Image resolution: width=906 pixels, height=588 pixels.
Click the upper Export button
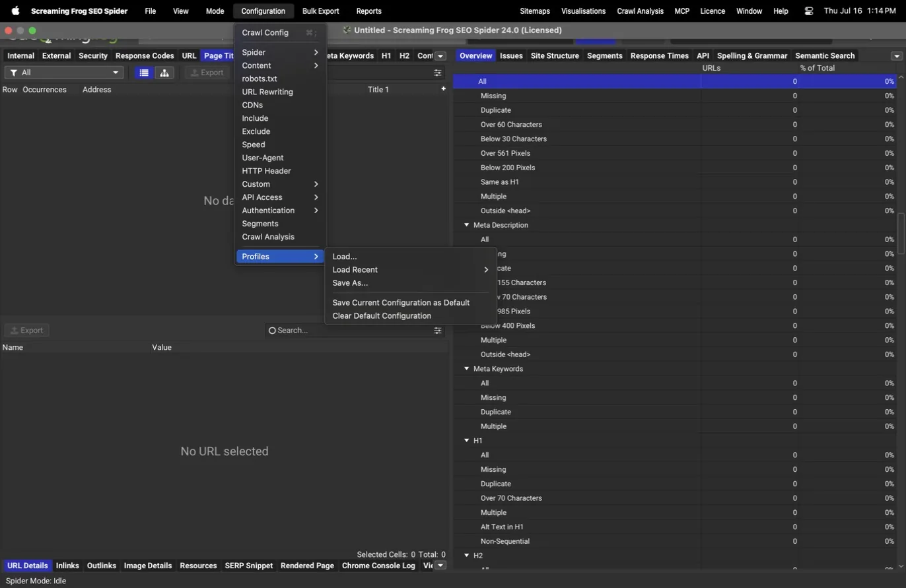207,73
